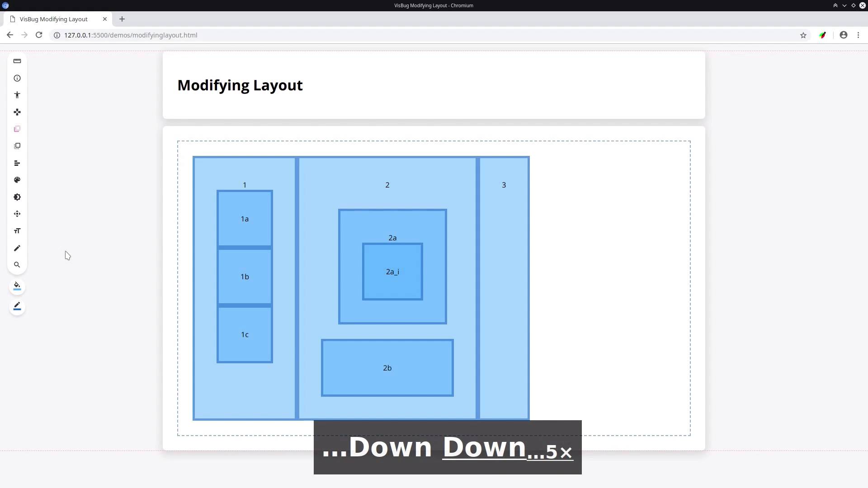Select the Move elements tool
Screen dimensions: 868x488
pos(17,112)
